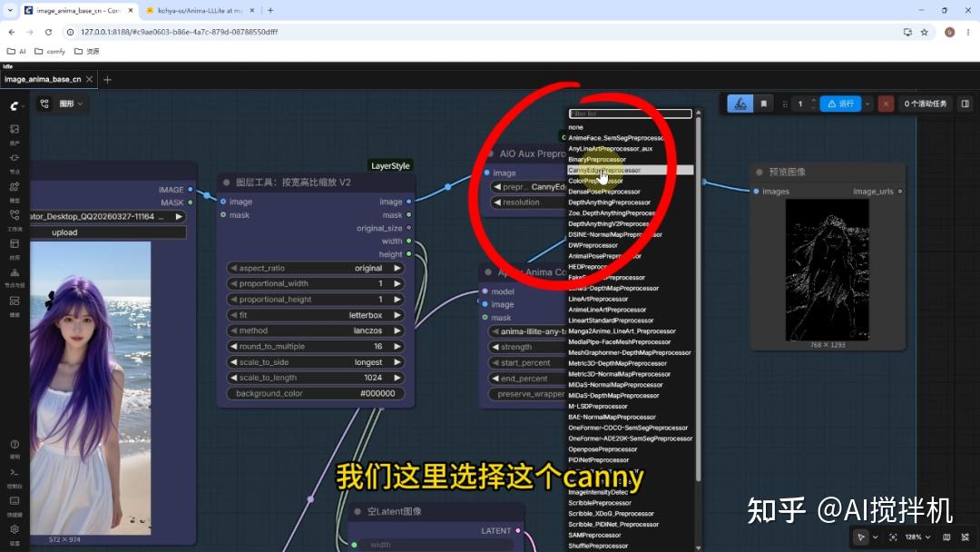Screen dimensions: 980x552
Task: Open the node groups sidebar icon
Action: [15, 272]
